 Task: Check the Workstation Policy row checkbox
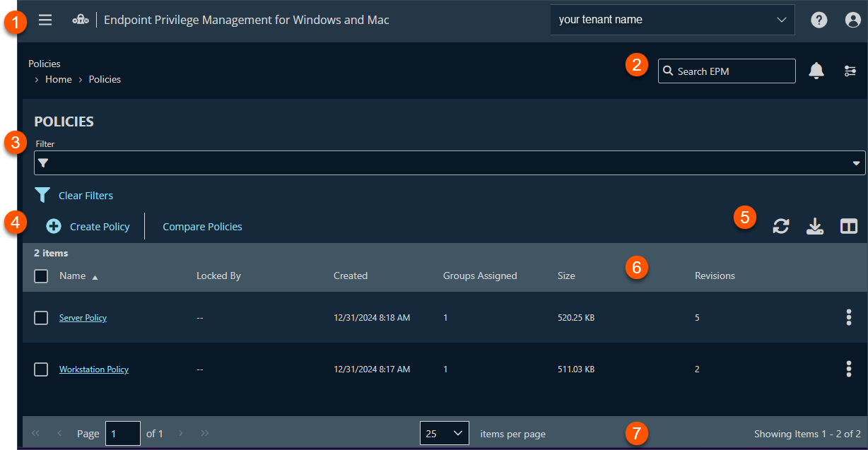tap(41, 369)
